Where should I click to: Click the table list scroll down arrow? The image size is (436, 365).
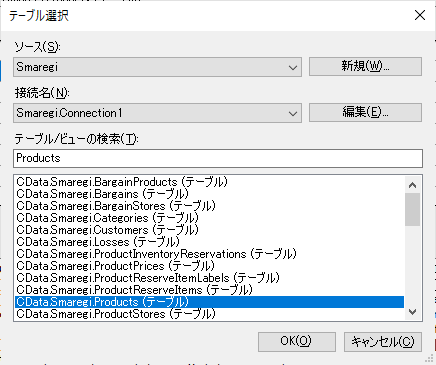[413, 312]
